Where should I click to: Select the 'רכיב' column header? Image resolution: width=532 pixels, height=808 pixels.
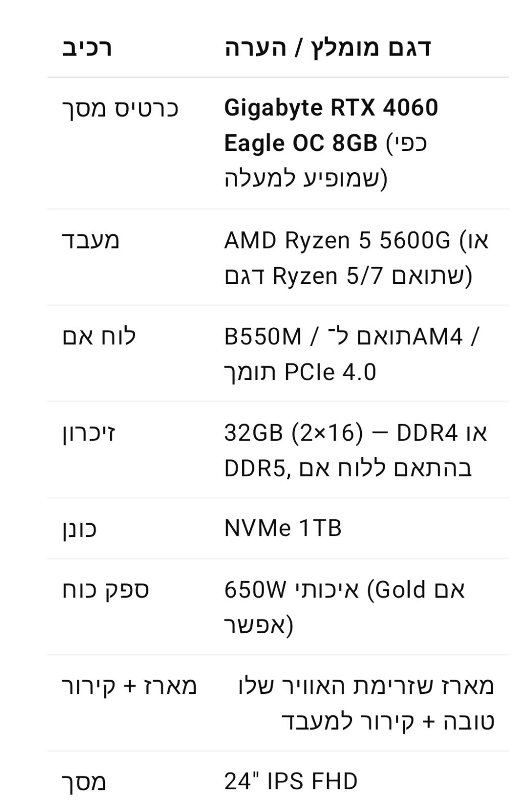click(87, 48)
